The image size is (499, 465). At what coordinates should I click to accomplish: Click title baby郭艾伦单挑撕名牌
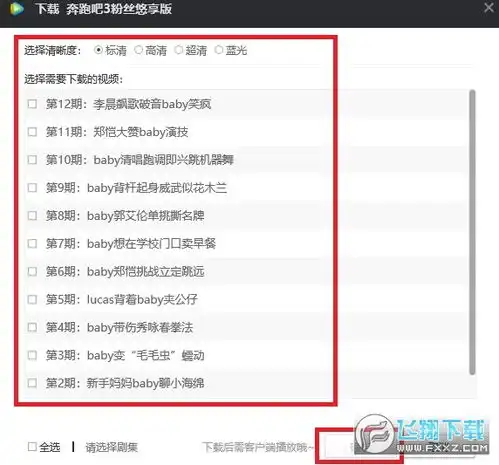[146, 216]
